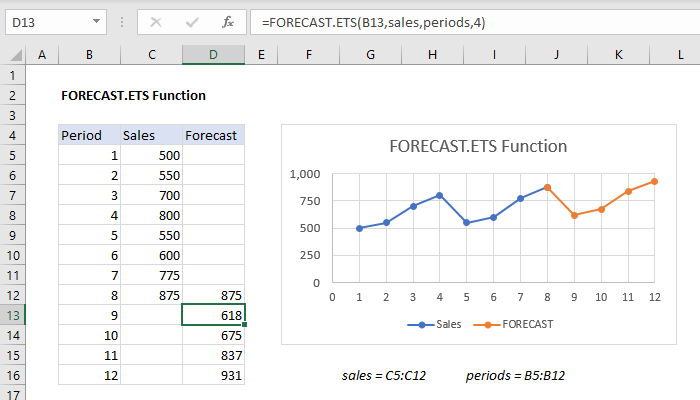Click the FORECAST legend entry in chart

(x=513, y=324)
